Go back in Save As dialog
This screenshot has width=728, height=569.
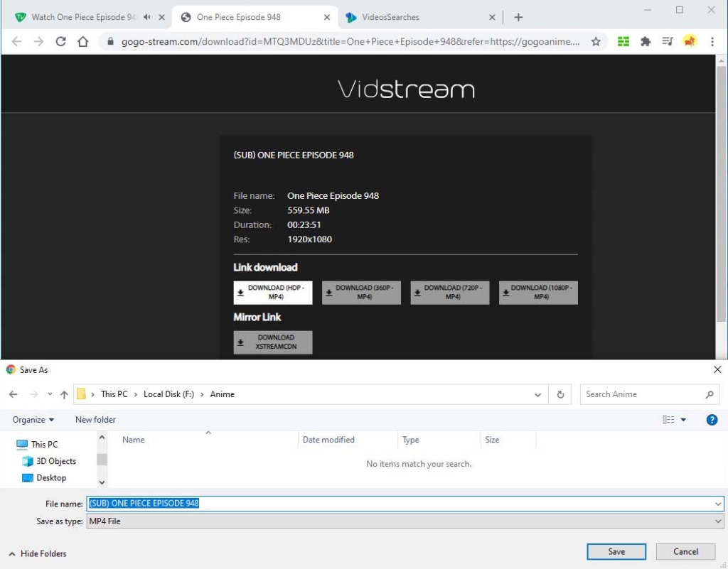click(x=14, y=394)
